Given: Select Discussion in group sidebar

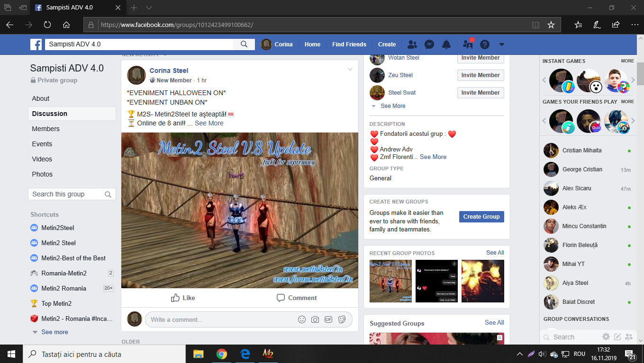Looking at the screenshot, I should 72,114.
